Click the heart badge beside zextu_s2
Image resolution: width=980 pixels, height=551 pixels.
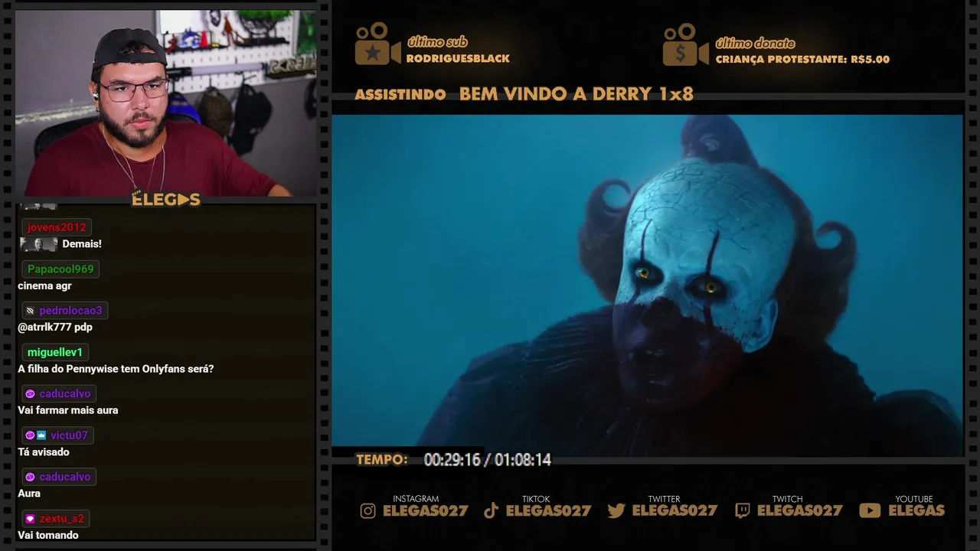click(30, 519)
